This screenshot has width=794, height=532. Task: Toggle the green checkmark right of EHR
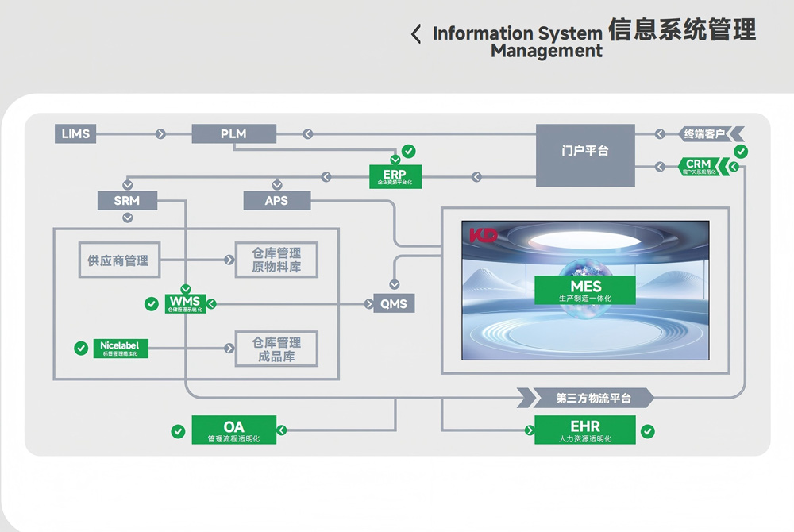648,431
